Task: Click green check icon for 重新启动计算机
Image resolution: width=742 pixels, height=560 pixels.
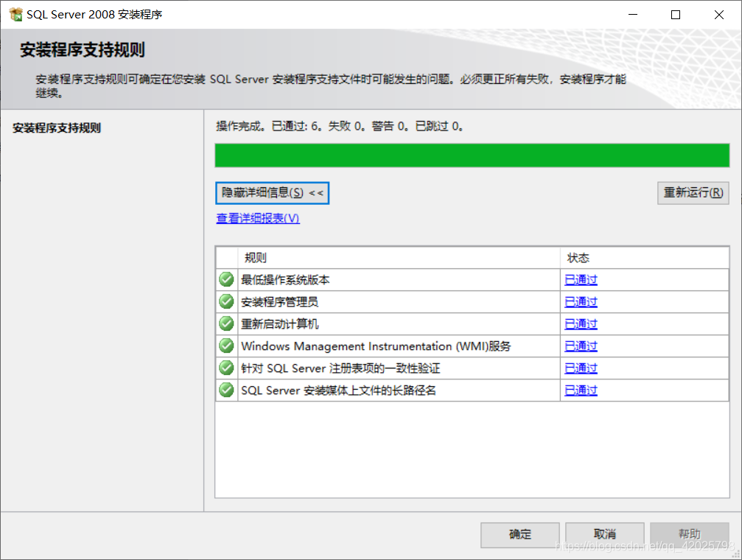Action: click(x=227, y=323)
